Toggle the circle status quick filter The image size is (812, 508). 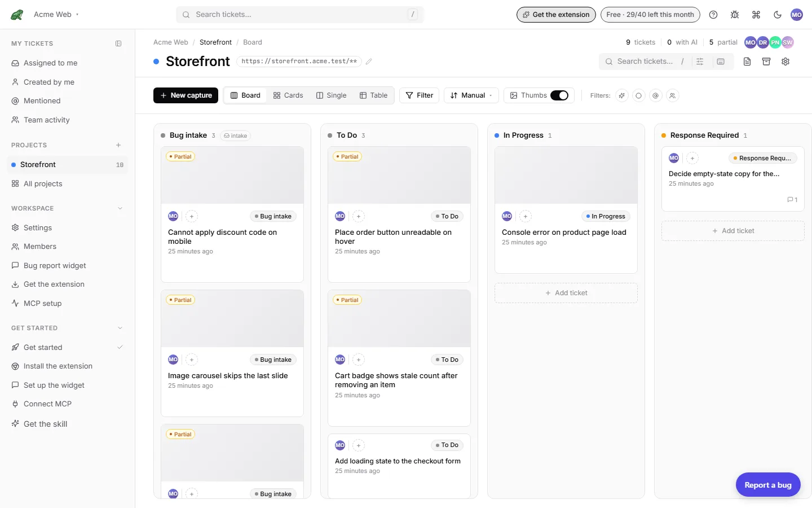(x=639, y=96)
